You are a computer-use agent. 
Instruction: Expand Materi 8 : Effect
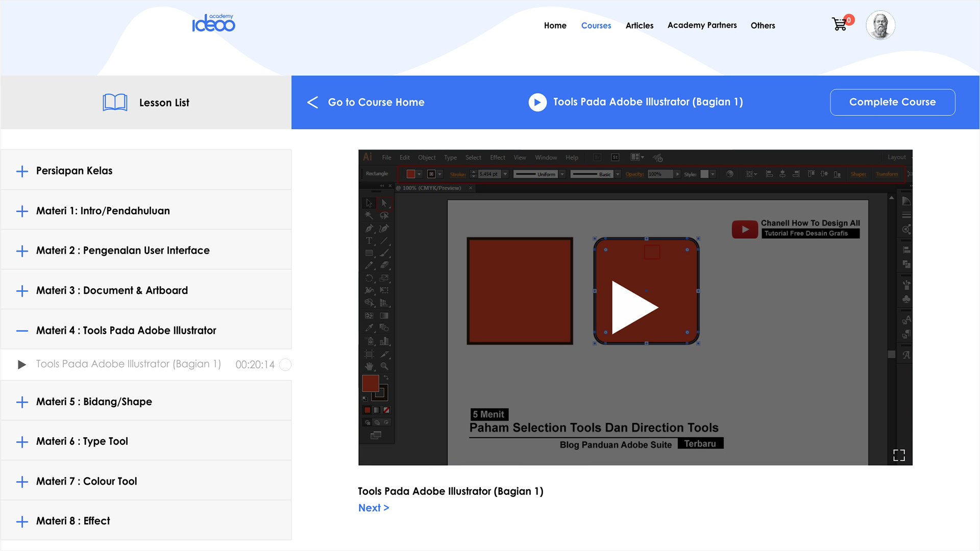point(146,521)
